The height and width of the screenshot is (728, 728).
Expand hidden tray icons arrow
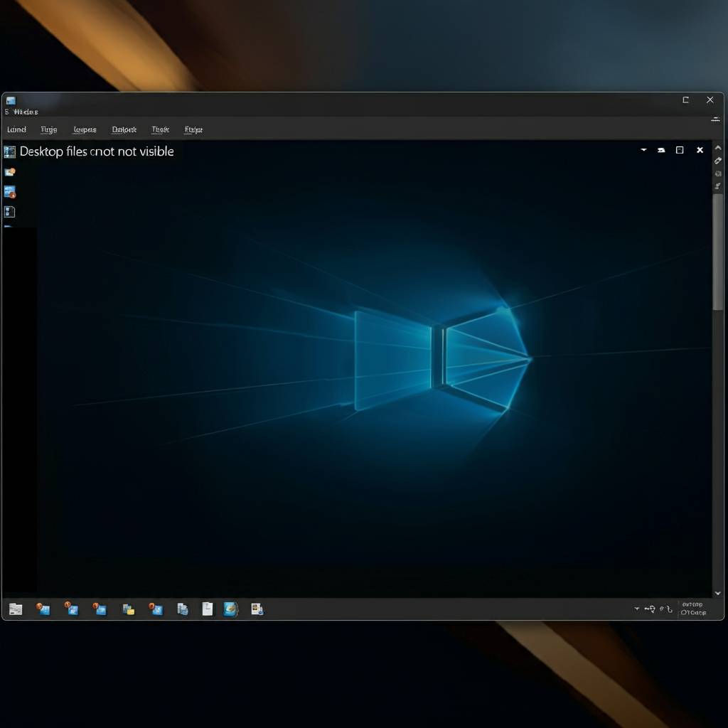point(637,609)
